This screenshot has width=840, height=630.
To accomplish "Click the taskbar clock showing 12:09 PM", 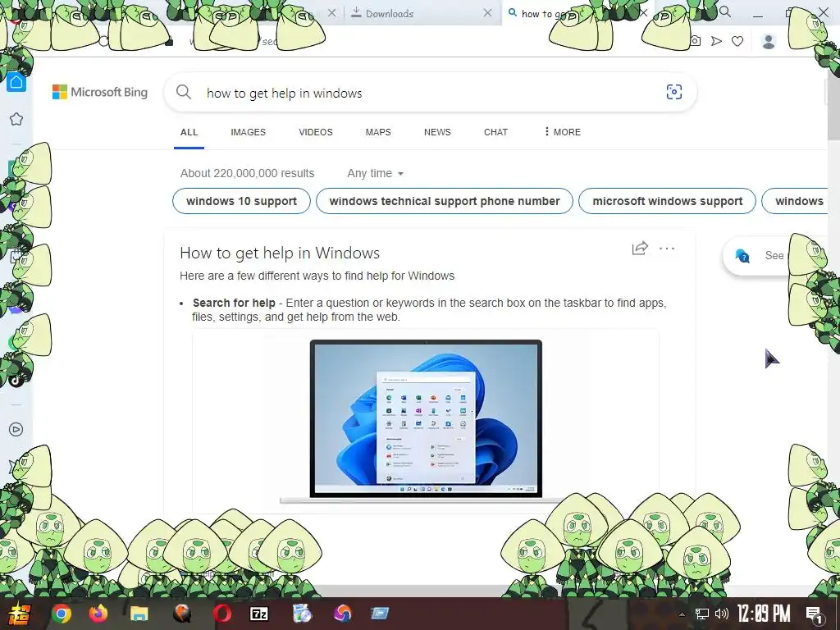I will (x=764, y=614).
